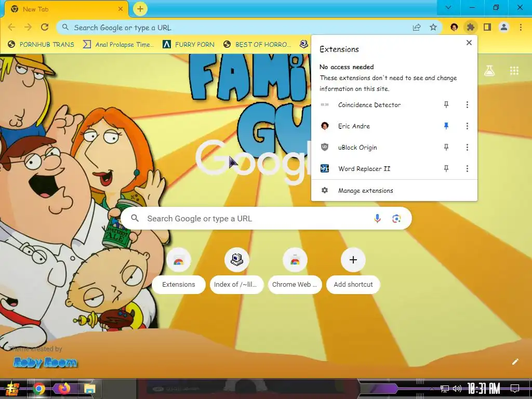
Task: Open a new tab with plus button
Action: [x=140, y=9]
